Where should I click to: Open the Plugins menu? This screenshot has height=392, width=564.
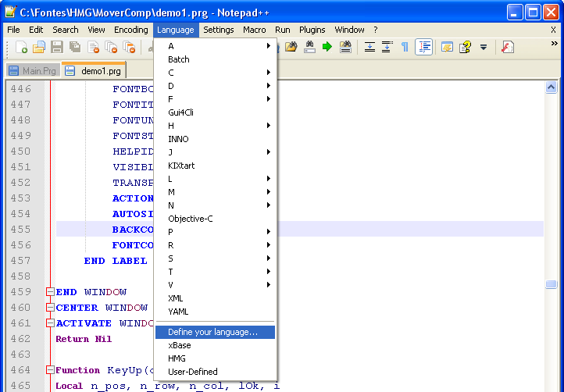click(312, 30)
